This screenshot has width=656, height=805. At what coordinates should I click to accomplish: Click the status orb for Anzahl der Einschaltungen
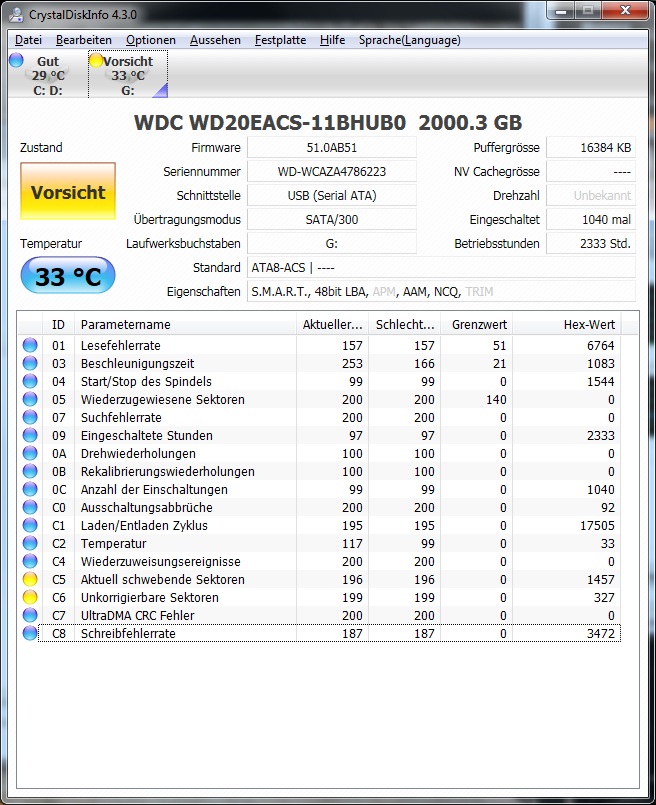[30, 489]
